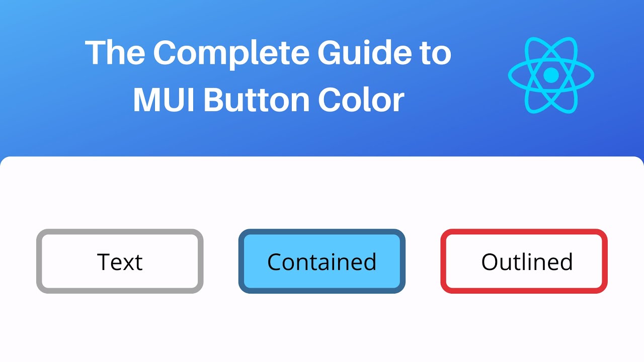Click the 'Contained' label text
The height and width of the screenshot is (362, 644).
click(321, 261)
